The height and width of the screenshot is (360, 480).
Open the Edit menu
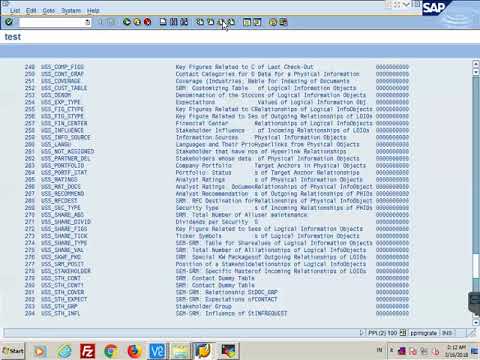pos(31,10)
